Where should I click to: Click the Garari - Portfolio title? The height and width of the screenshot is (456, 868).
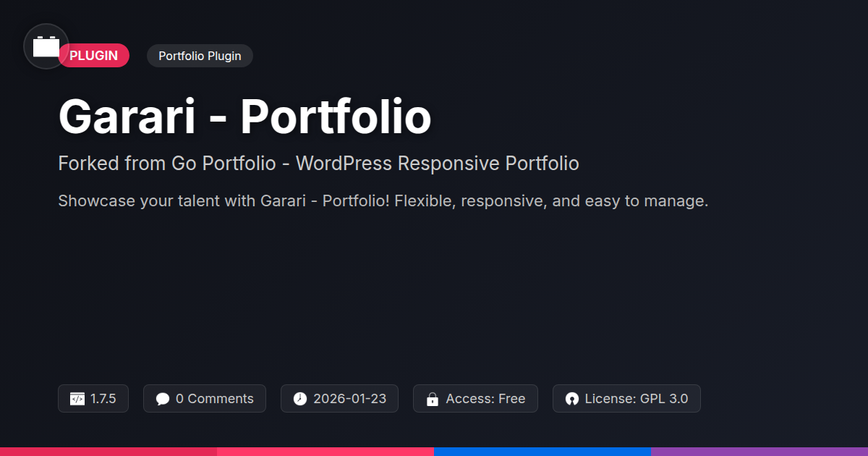click(x=244, y=116)
